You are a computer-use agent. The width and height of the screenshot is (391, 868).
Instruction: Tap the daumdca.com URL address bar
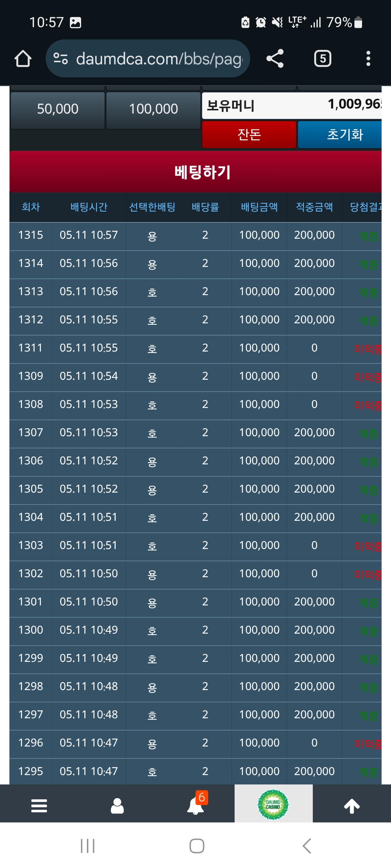click(x=148, y=59)
